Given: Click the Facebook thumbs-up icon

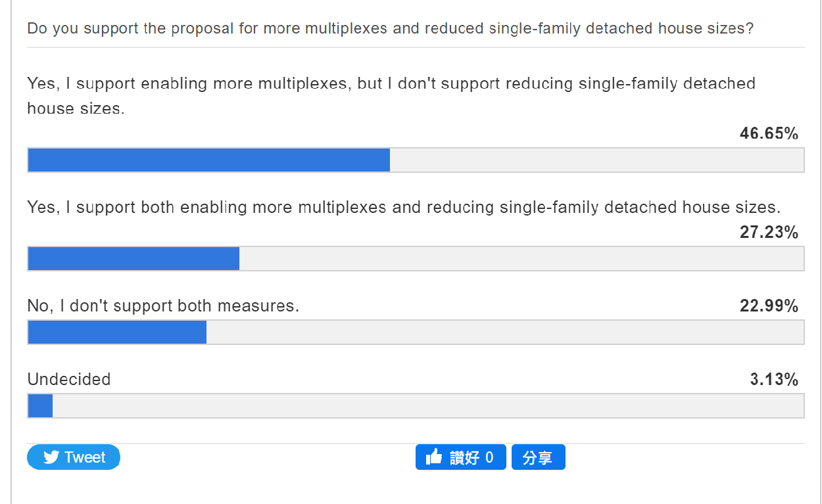Looking at the screenshot, I should [x=434, y=457].
